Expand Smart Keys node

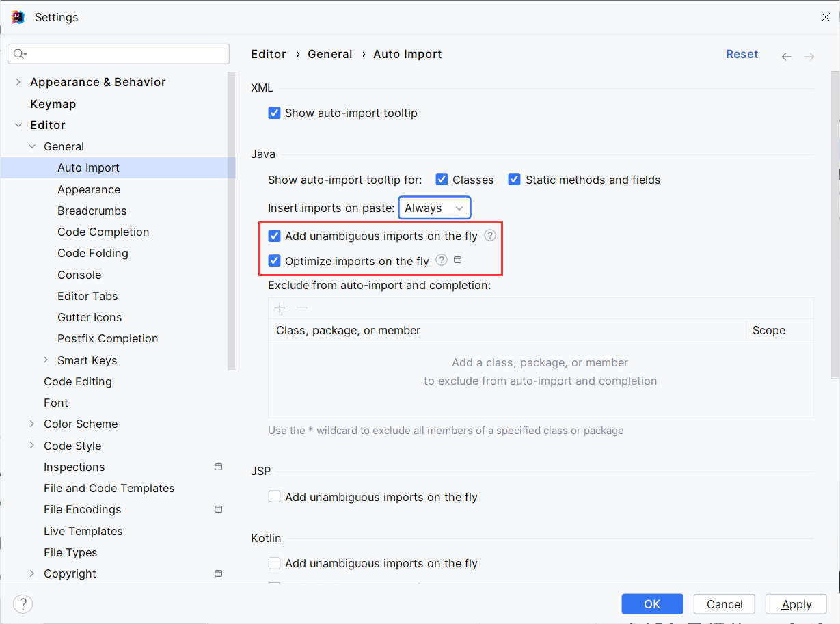pyautogui.click(x=46, y=360)
